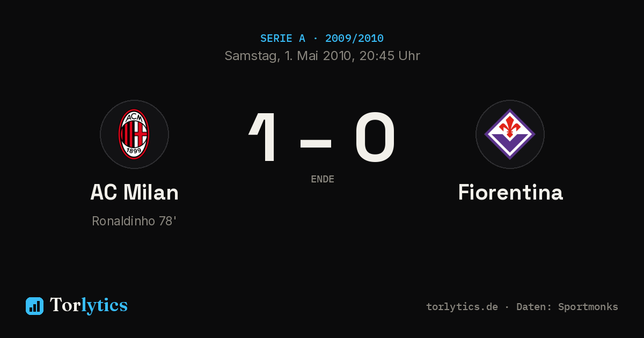Click the dash between the scores
This screenshot has height=338, width=644.
click(316, 143)
